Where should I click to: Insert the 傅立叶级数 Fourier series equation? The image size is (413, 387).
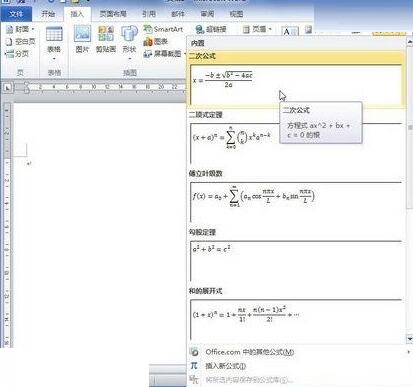[x=296, y=202]
